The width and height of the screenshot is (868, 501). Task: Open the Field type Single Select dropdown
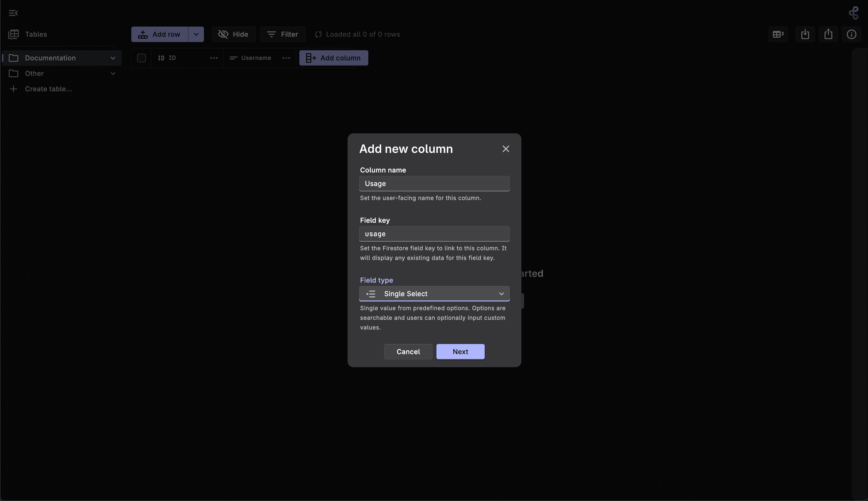(x=434, y=294)
